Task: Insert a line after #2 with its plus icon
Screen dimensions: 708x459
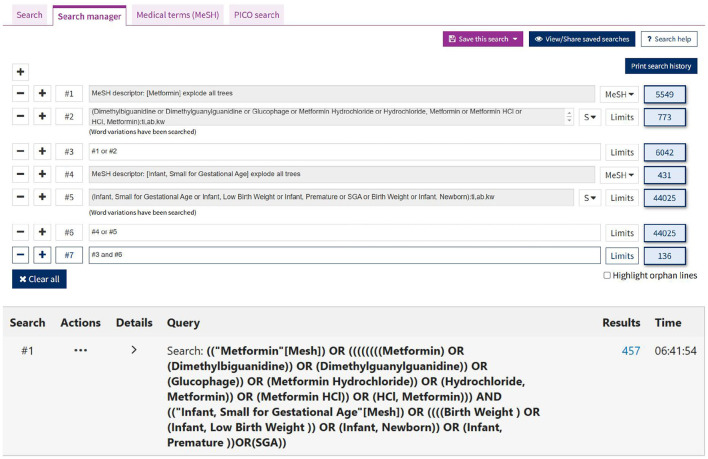Action: [42, 116]
